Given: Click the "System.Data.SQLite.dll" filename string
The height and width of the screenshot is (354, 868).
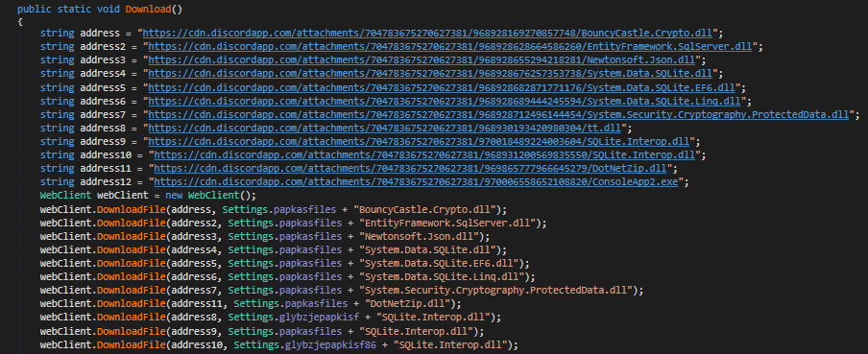Looking at the screenshot, I should (x=427, y=250).
